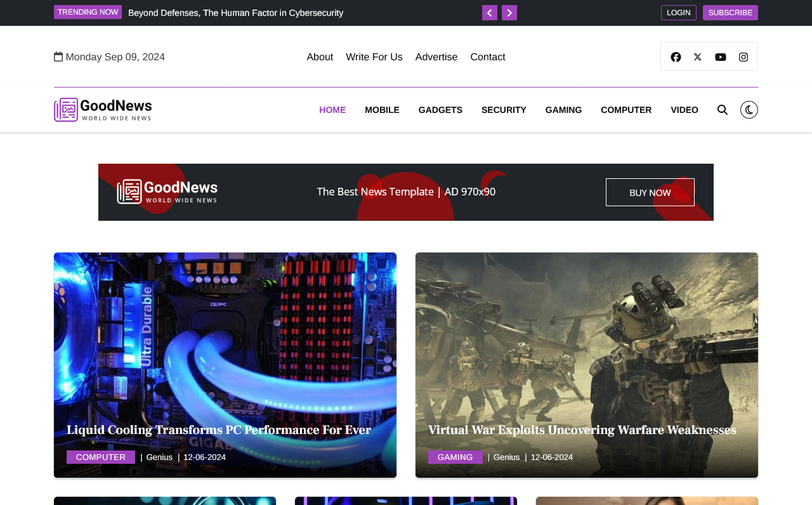The height and width of the screenshot is (505, 812).
Task: Open the X (Twitter) social icon
Action: tap(698, 57)
